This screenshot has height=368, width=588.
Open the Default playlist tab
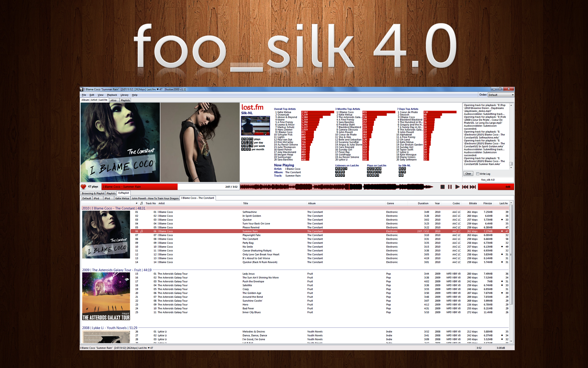[x=87, y=198]
